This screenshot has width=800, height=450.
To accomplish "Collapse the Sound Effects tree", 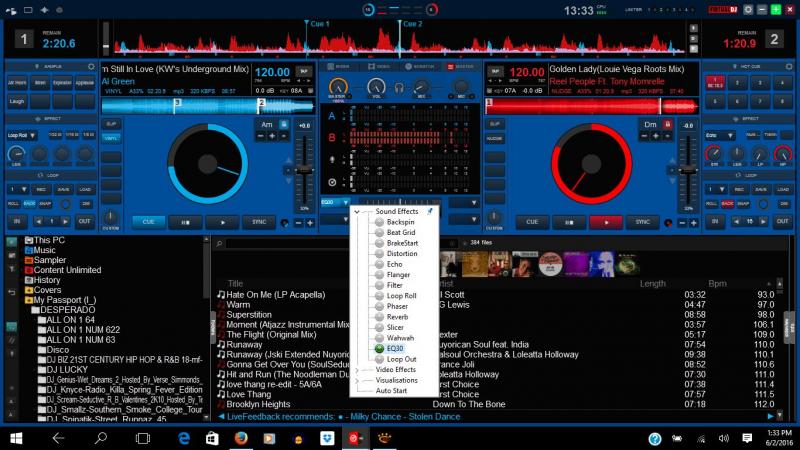I will point(357,211).
